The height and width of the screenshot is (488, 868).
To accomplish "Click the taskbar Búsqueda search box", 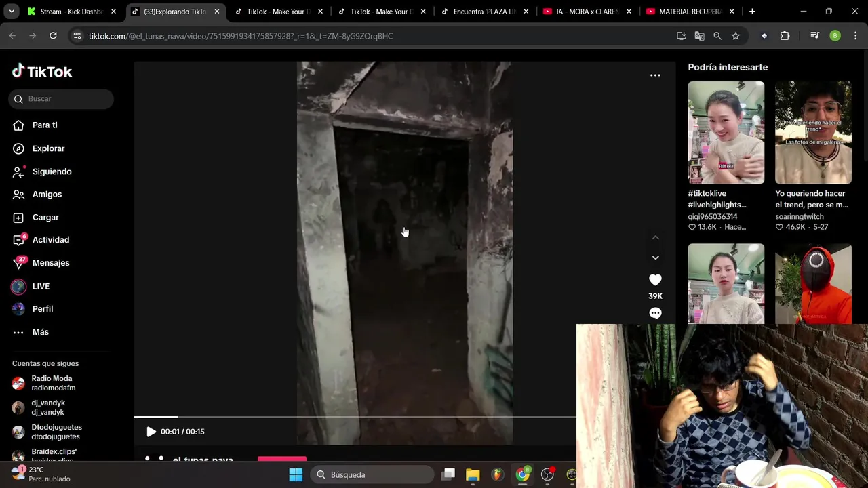I will (372, 475).
